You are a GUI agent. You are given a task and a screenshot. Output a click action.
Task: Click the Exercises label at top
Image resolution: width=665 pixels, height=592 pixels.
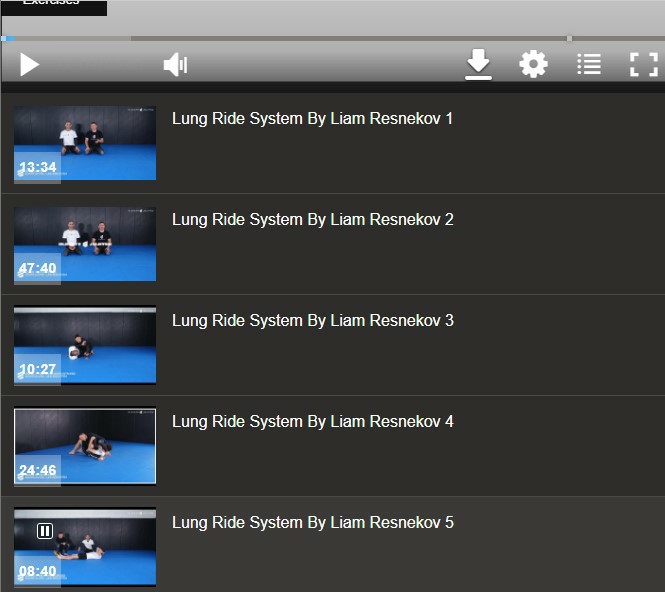(x=52, y=5)
